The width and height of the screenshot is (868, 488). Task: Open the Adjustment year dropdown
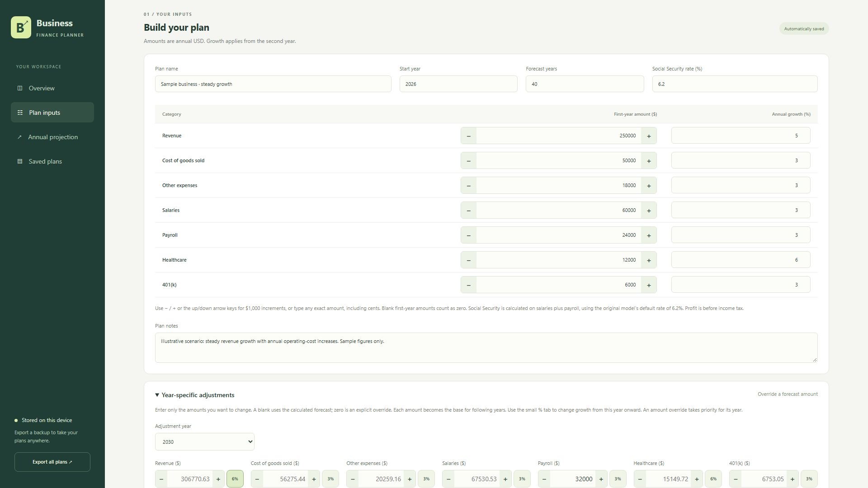(x=205, y=442)
